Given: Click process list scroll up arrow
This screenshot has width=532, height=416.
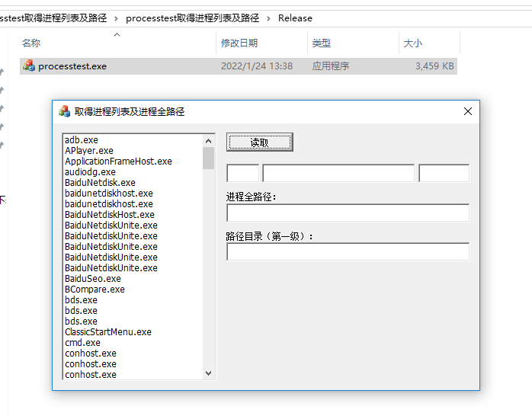Looking at the screenshot, I should (208, 141).
